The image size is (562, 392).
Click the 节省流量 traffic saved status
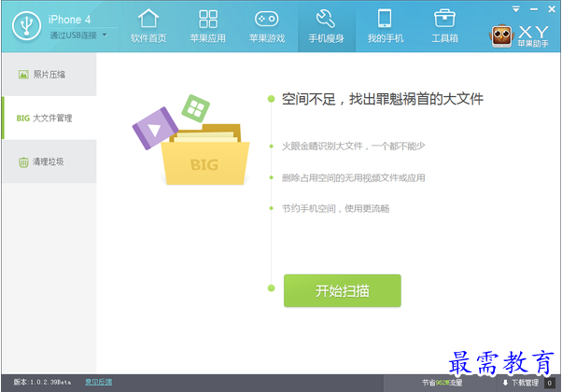point(442,383)
